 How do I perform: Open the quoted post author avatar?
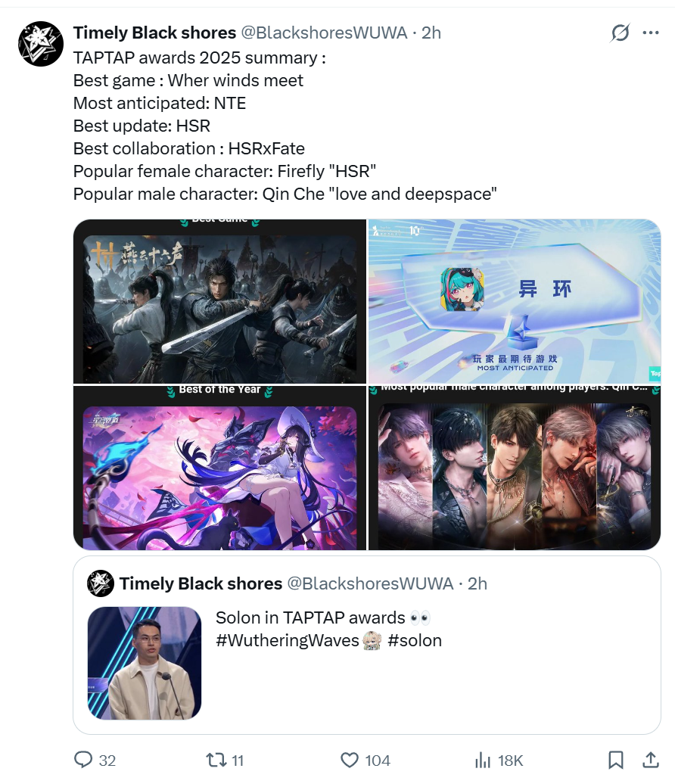point(101,583)
